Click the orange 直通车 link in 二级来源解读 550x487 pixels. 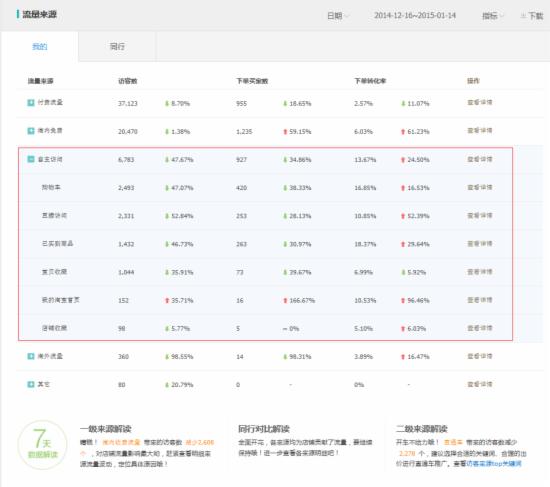coord(453,442)
